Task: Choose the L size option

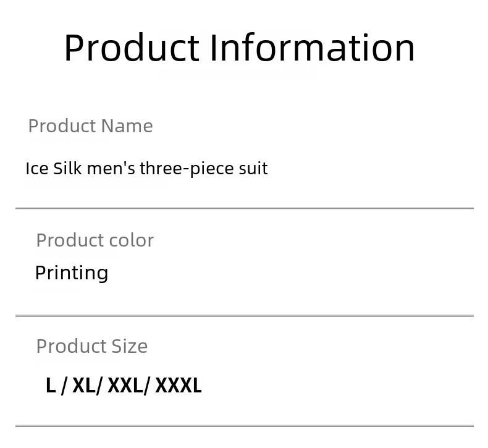Action: [x=51, y=386]
